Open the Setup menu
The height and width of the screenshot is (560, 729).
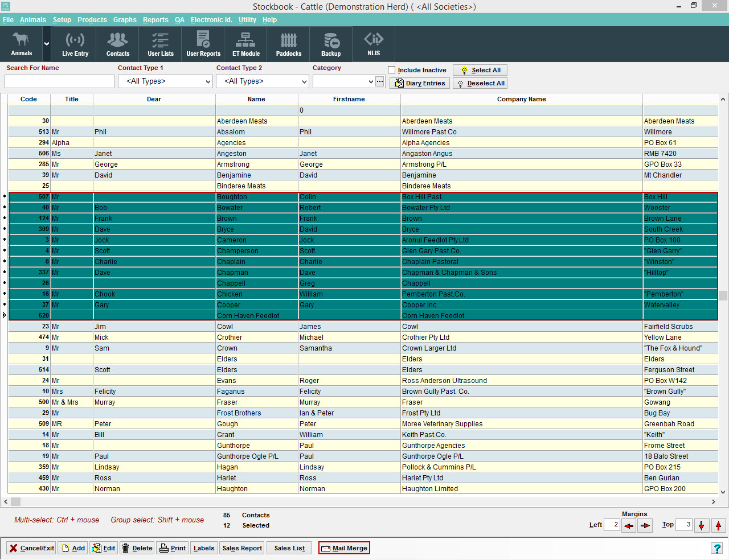[x=62, y=19]
